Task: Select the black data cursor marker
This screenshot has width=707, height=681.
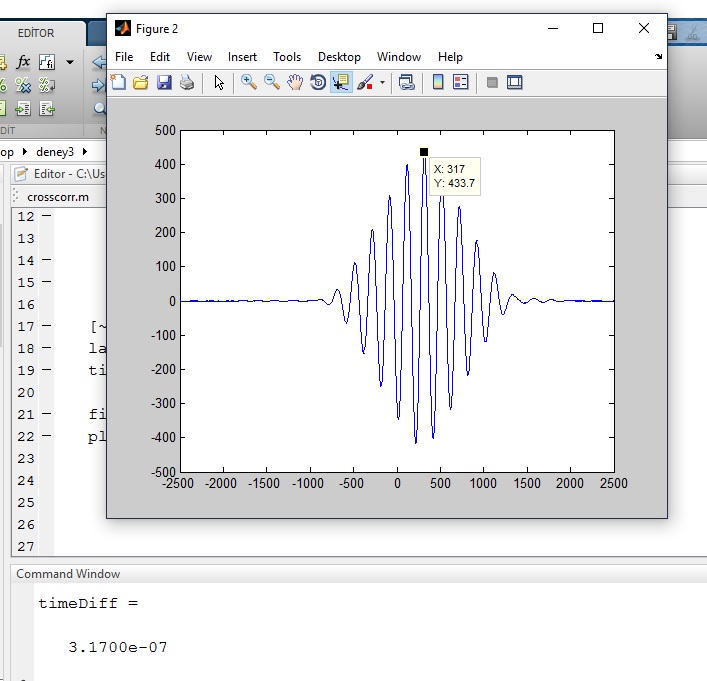Action: tap(424, 152)
